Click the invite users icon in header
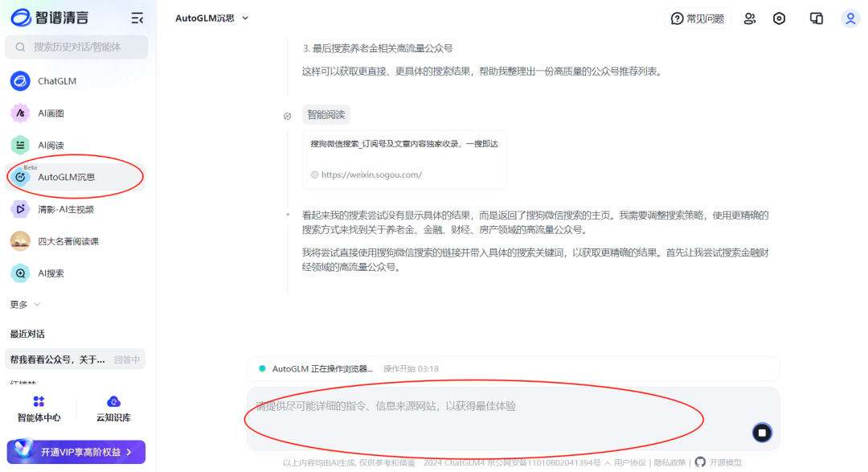 coord(750,18)
